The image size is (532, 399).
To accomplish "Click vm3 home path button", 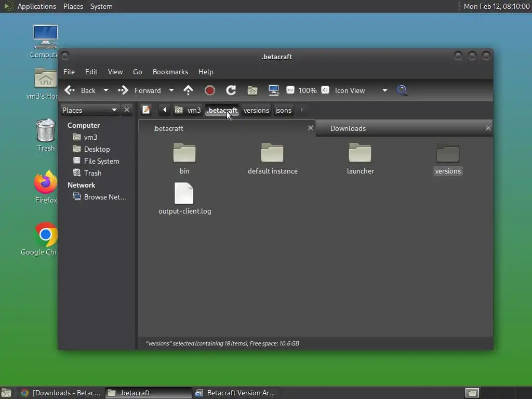I will pos(188,110).
